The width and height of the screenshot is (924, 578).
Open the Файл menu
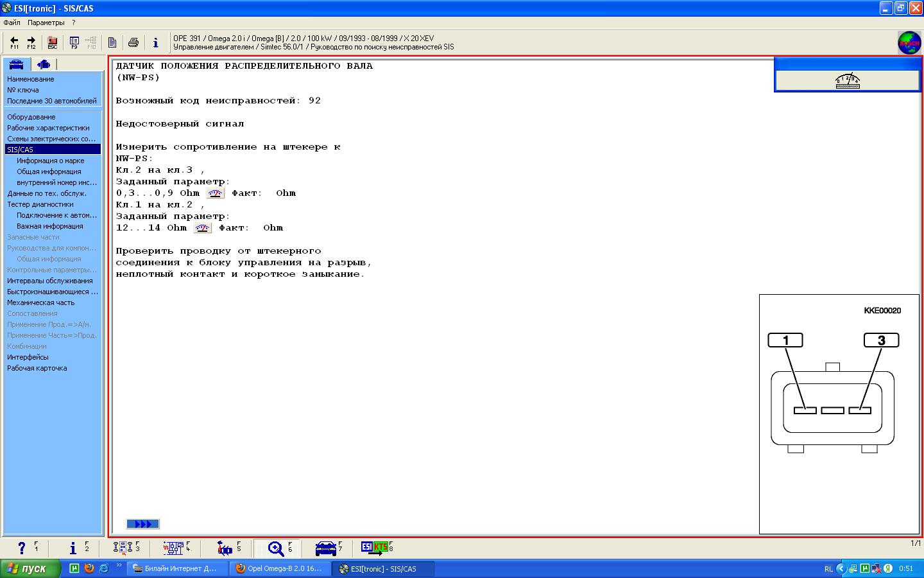(x=12, y=22)
